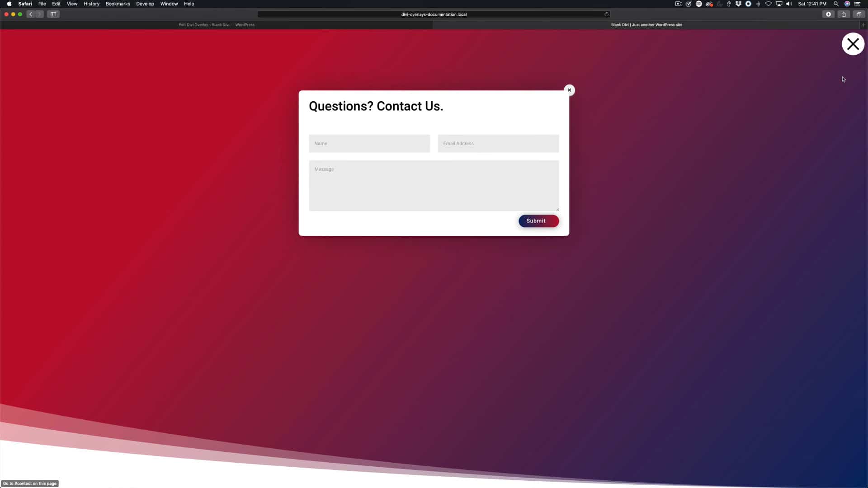Viewport: 868px width, 488px height.
Task: Open the Safari downloads list
Action: pyautogui.click(x=828, y=14)
